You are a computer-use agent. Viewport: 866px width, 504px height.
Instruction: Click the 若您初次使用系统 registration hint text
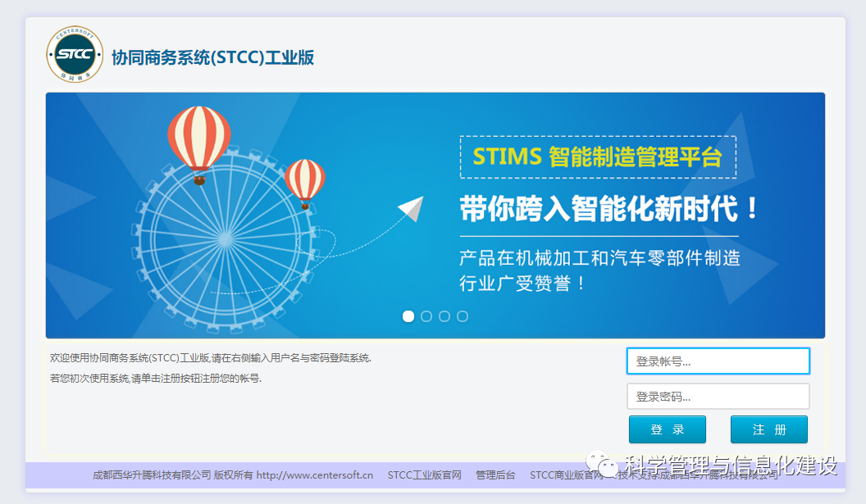click(156, 379)
